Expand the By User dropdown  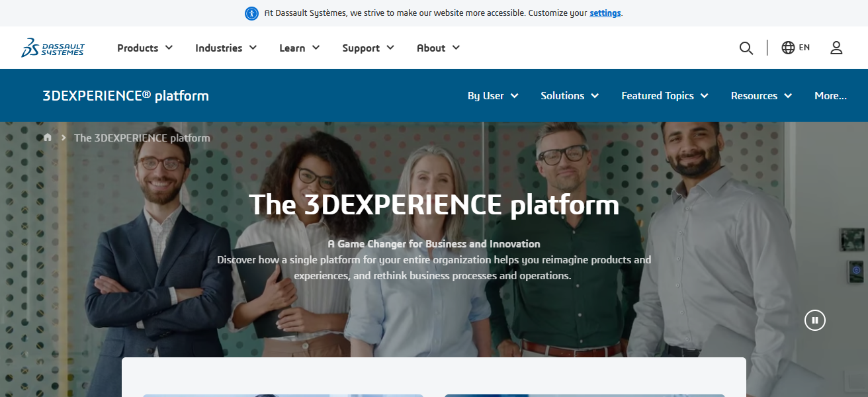click(x=493, y=95)
